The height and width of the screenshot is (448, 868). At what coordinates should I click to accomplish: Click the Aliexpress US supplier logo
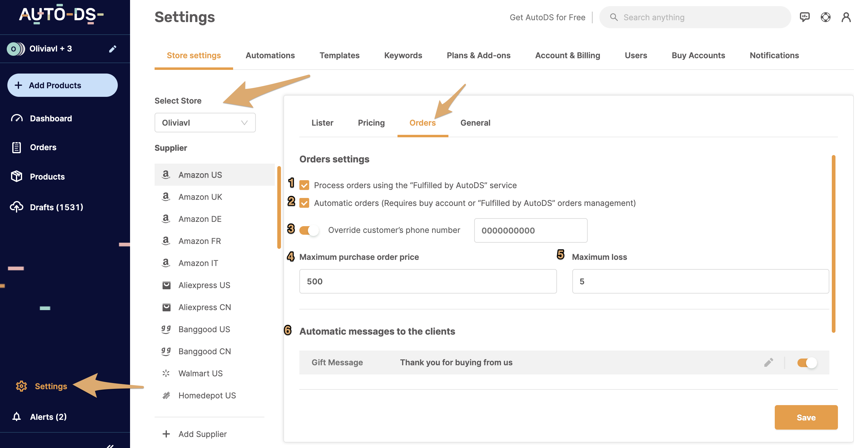pyautogui.click(x=166, y=285)
